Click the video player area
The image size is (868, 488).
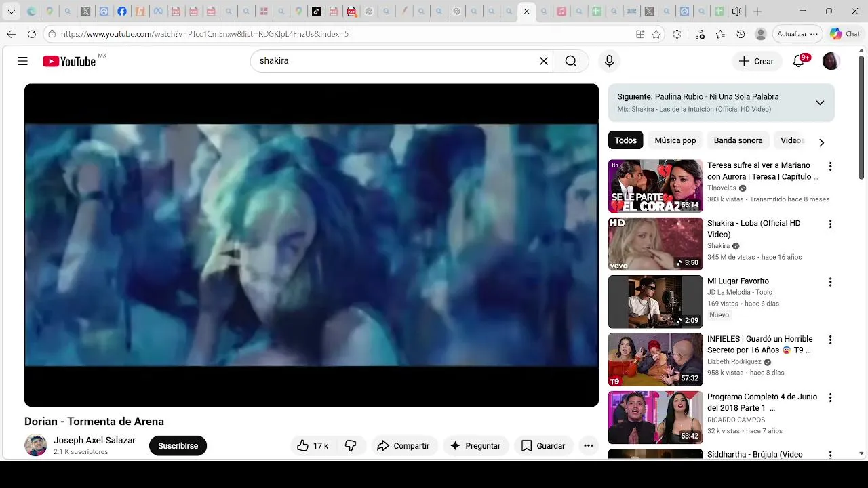(311, 245)
